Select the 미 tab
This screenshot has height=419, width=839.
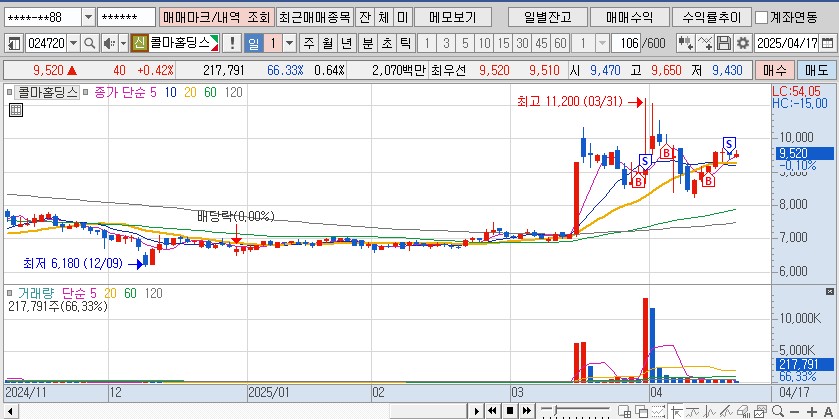402,18
